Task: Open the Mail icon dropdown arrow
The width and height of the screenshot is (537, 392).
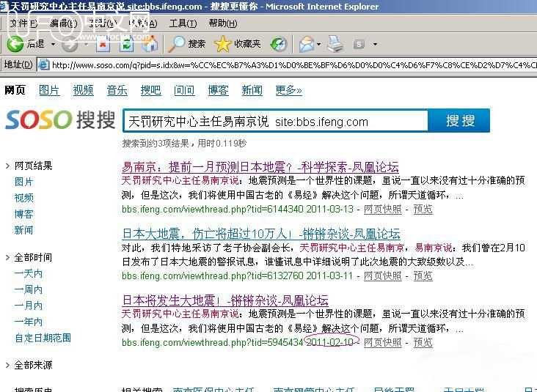Action: coord(318,44)
